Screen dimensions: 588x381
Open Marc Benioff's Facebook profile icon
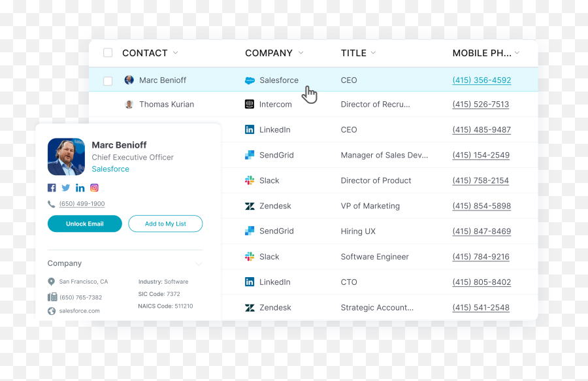pyautogui.click(x=52, y=188)
